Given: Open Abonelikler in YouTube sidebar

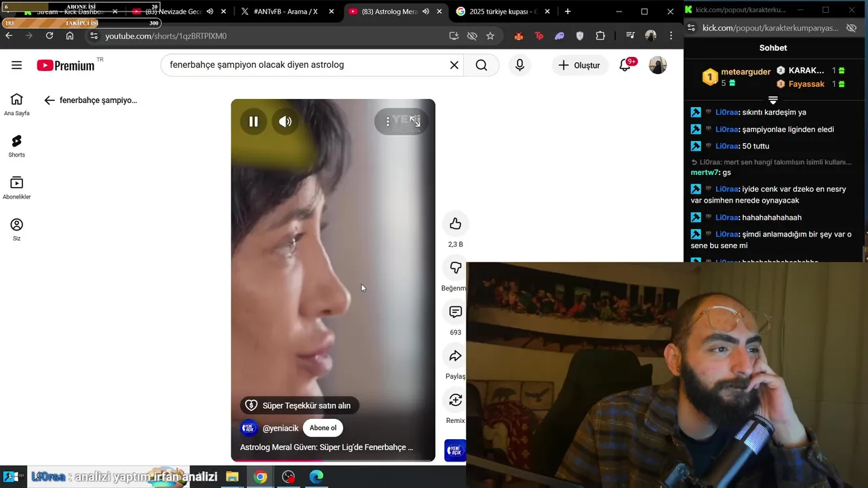Looking at the screenshot, I should [x=16, y=188].
